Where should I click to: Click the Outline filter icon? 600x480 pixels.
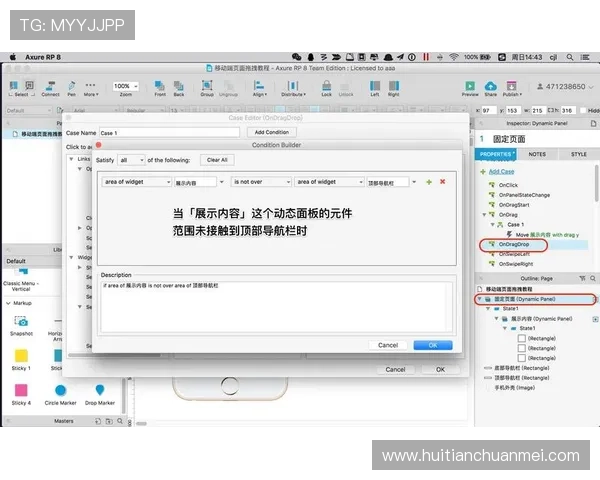coord(582,278)
